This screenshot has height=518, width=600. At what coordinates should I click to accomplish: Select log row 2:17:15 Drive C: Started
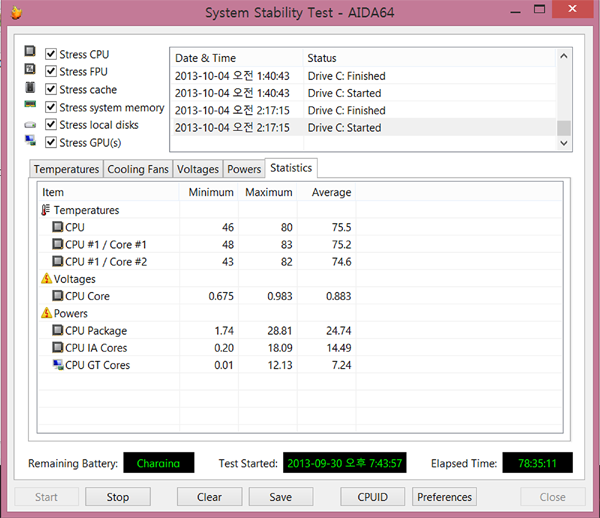coord(364,127)
